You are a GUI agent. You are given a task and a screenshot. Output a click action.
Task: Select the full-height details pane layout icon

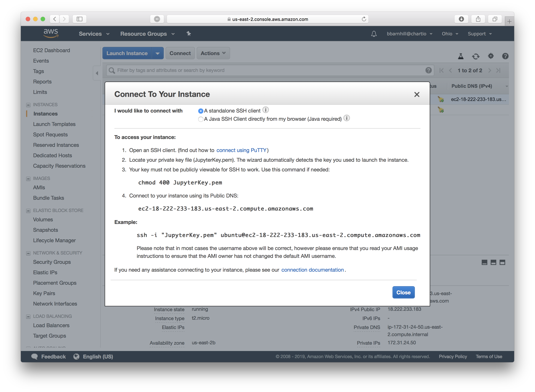(x=502, y=262)
